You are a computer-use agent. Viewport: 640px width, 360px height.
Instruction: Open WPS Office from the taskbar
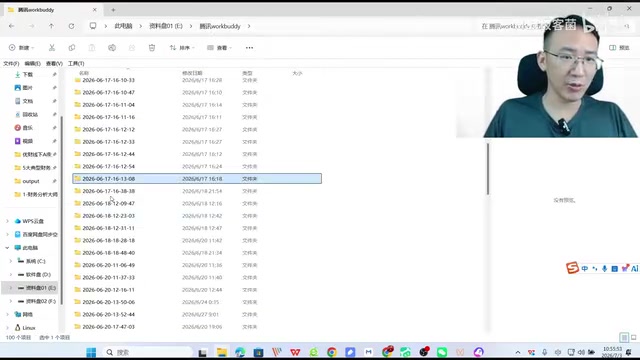tap(295, 352)
